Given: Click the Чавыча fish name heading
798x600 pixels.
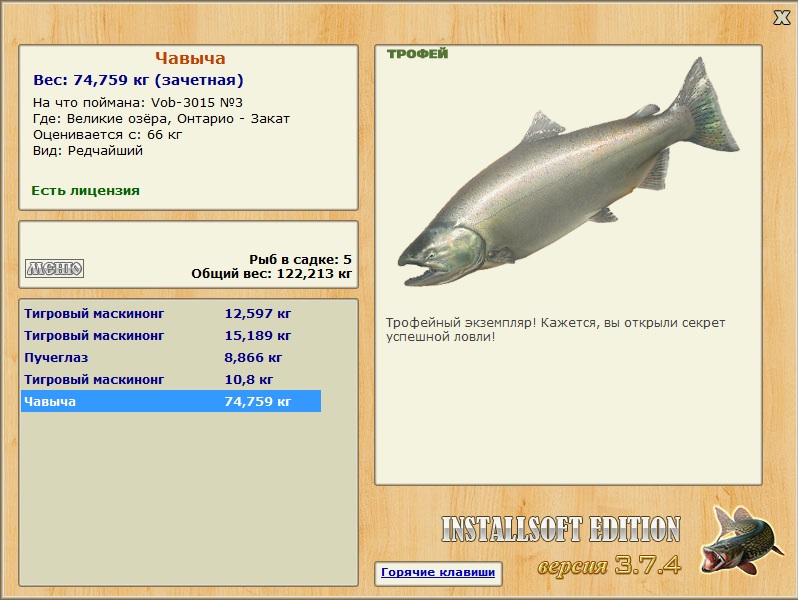Looking at the screenshot, I should (x=190, y=59).
